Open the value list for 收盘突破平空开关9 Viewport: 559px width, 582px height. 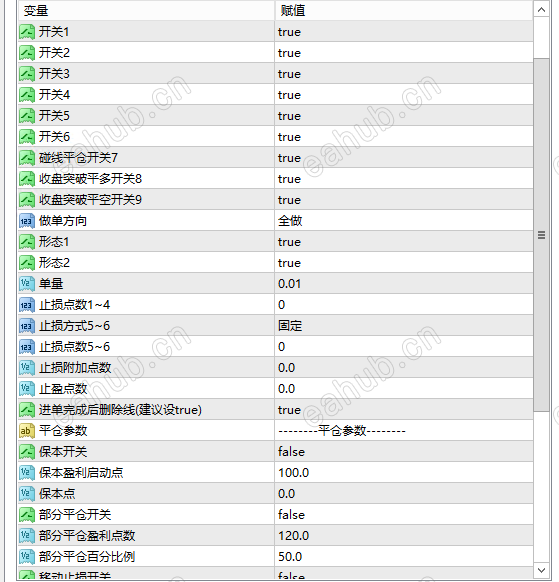click(x=404, y=200)
